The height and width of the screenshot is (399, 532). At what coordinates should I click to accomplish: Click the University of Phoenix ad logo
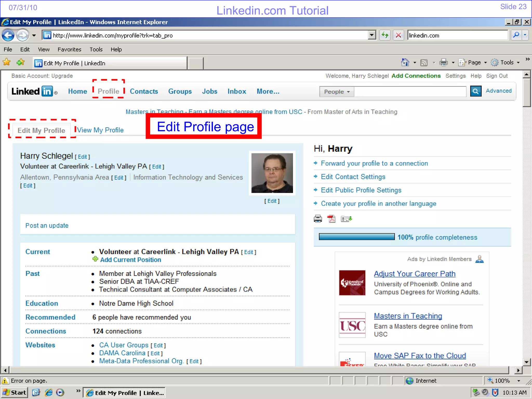coord(352,283)
